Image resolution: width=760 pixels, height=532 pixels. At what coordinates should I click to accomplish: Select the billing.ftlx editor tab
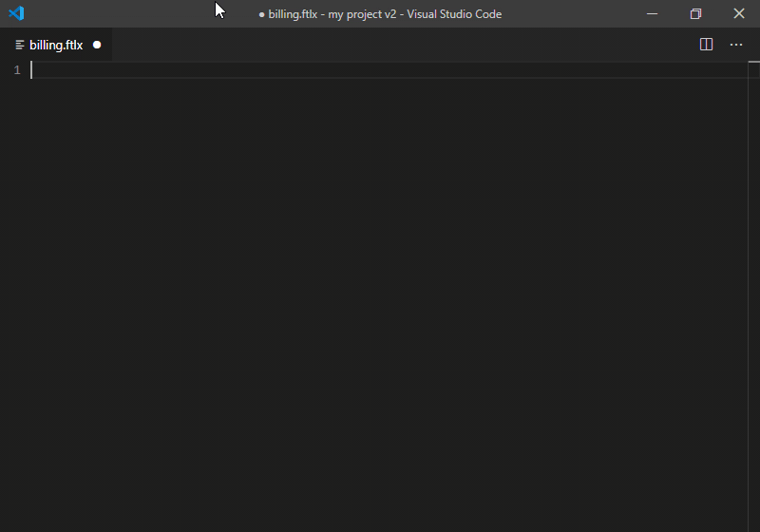click(56, 45)
